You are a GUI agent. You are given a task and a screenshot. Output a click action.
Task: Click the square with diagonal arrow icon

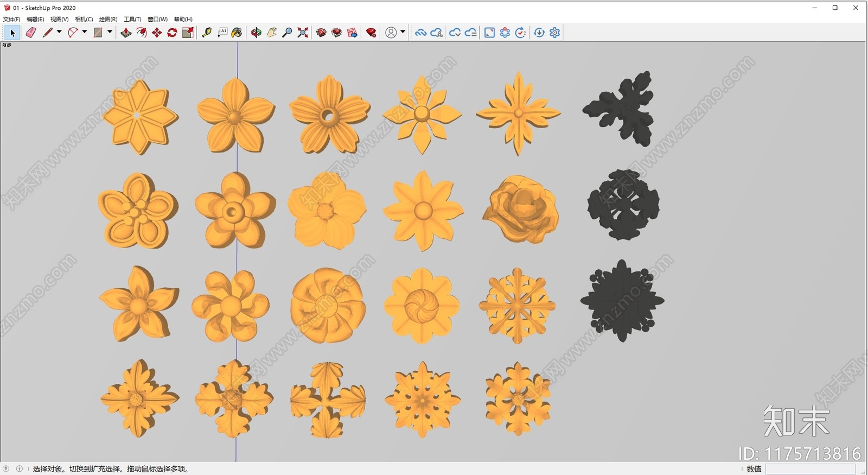(489, 33)
